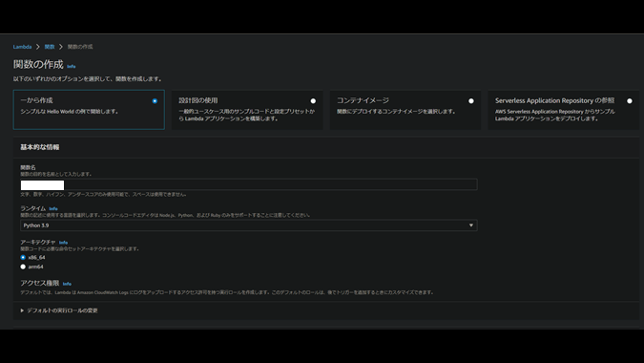
Task: Go to 関数 breadcrumb link
Action: click(50, 47)
